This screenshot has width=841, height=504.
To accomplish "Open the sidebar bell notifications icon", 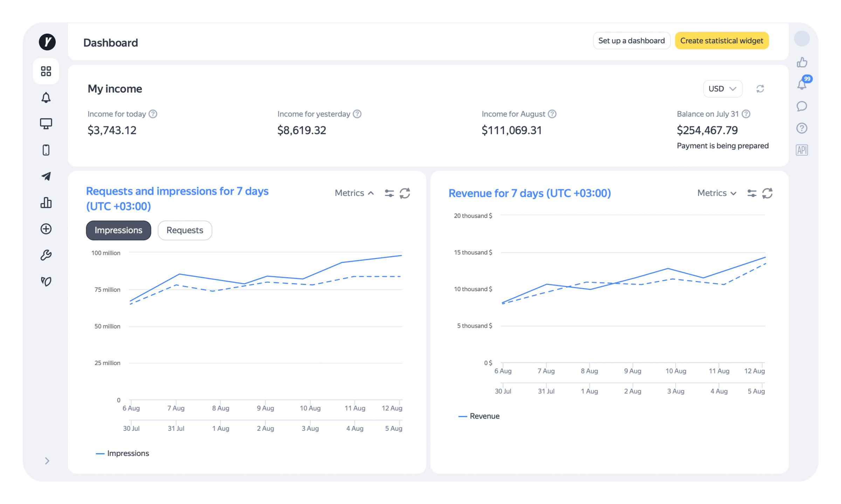I will pyautogui.click(x=46, y=98).
